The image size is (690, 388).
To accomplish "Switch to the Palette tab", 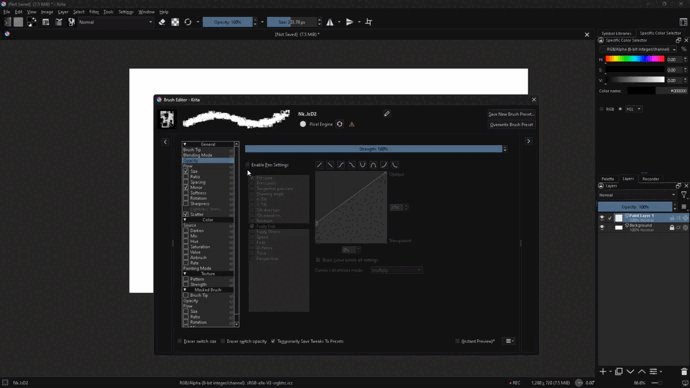I will (608, 179).
